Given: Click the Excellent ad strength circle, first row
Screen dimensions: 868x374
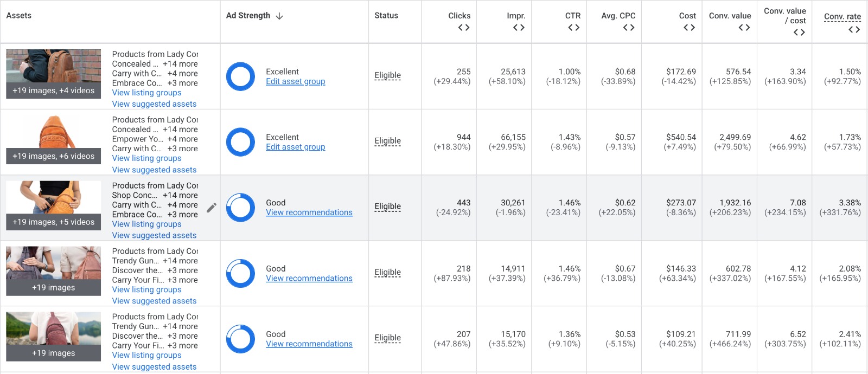Looking at the screenshot, I should [240, 76].
